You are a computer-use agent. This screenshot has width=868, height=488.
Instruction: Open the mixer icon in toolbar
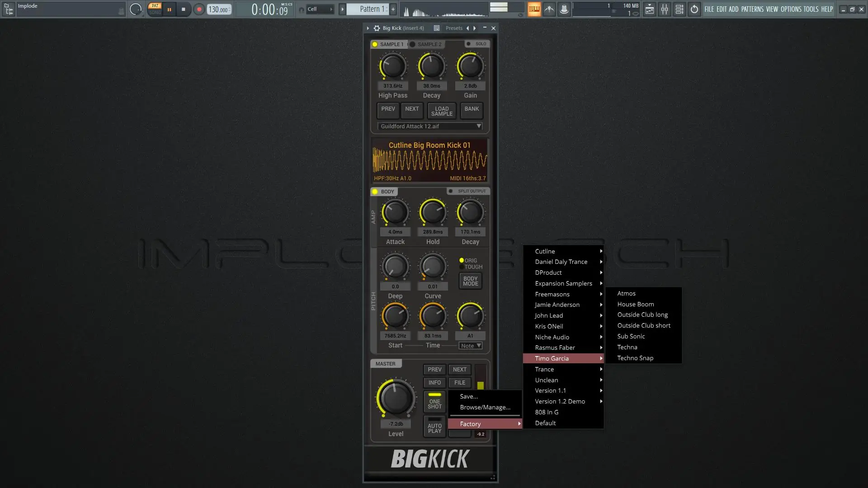coord(664,9)
